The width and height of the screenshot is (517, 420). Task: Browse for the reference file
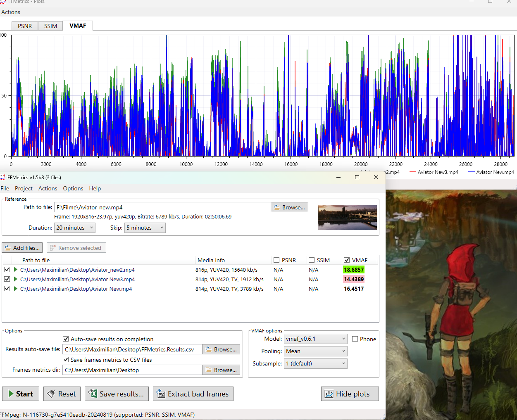point(290,207)
